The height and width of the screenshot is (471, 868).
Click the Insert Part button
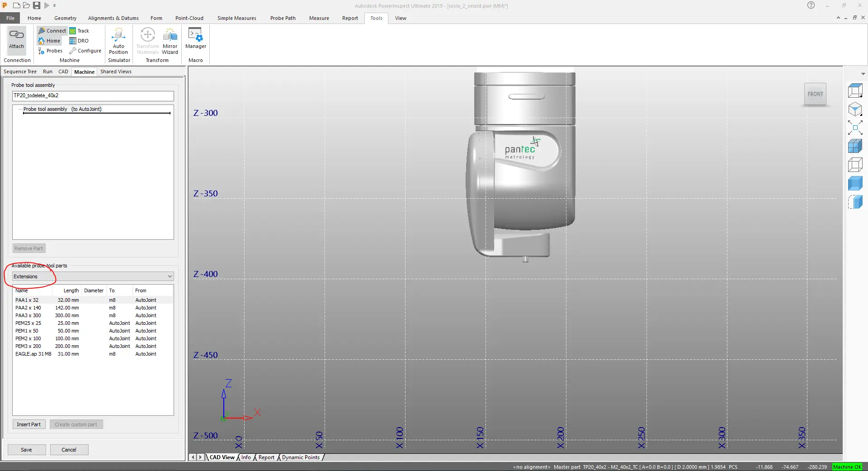tap(28, 424)
